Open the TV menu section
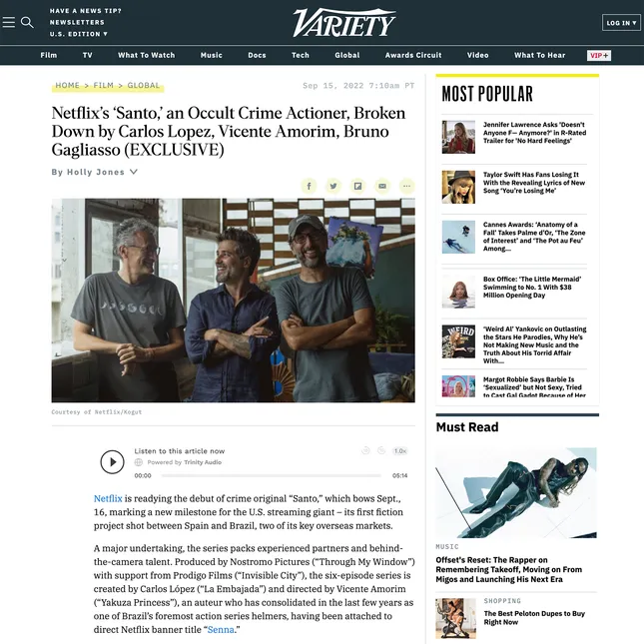This screenshot has width=644, height=644. coord(88,55)
